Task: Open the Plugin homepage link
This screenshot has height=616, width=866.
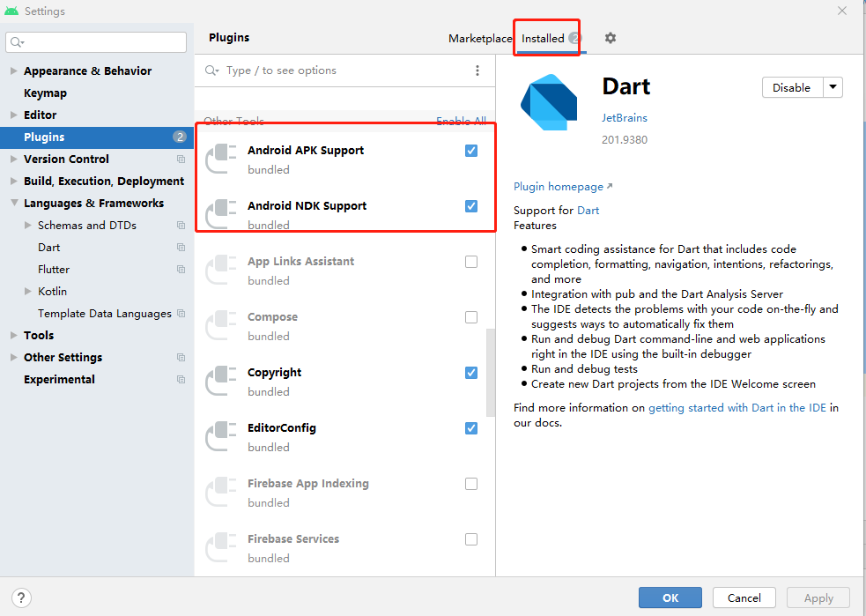Action: click(x=563, y=187)
